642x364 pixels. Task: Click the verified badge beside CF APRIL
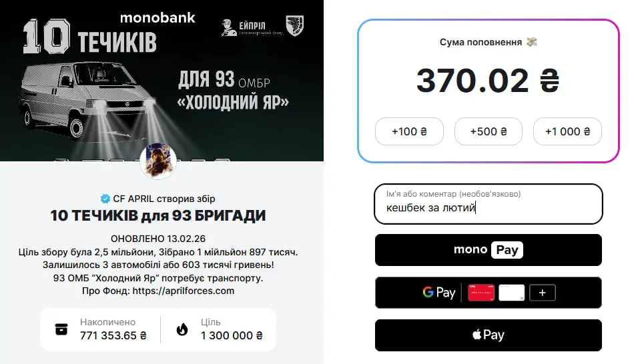coord(105,199)
